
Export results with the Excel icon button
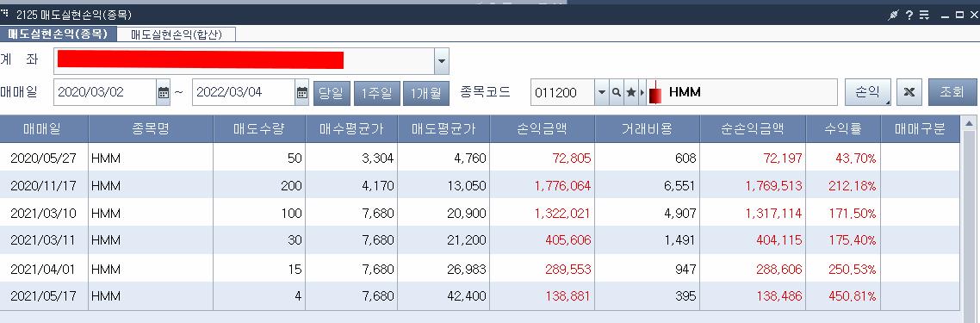click(x=909, y=92)
